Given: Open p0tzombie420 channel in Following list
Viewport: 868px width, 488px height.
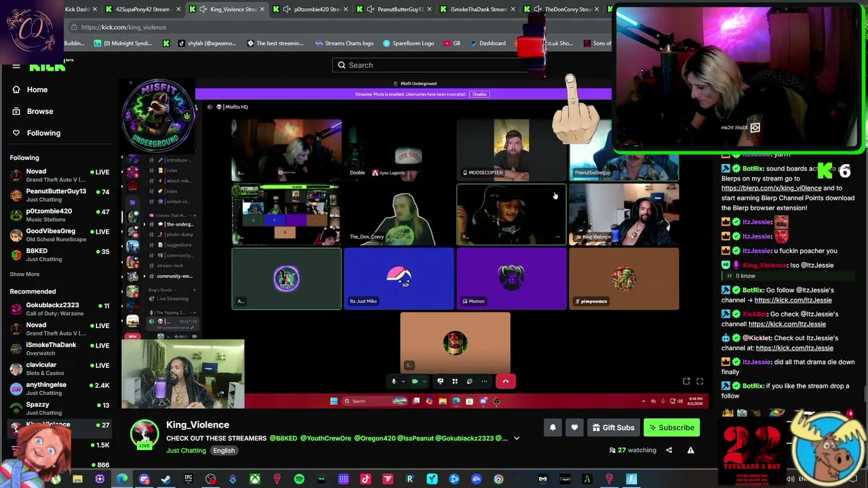Looking at the screenshot, I should pyautogui.click(x=60, y=215).
